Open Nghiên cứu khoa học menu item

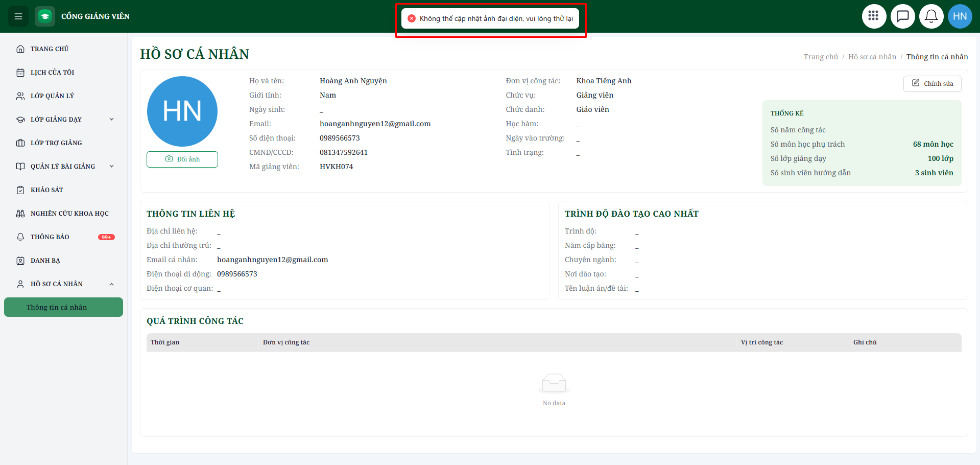[x=63, y=214]
